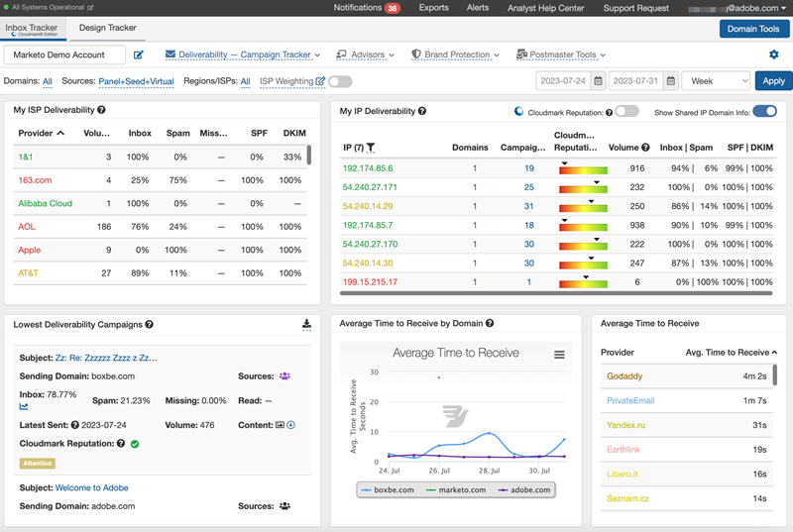The height and width of the screenshot is (532, 793).
Task: Click Lowest Deliverability Campaigns help icon
Action: coord(149,324)
